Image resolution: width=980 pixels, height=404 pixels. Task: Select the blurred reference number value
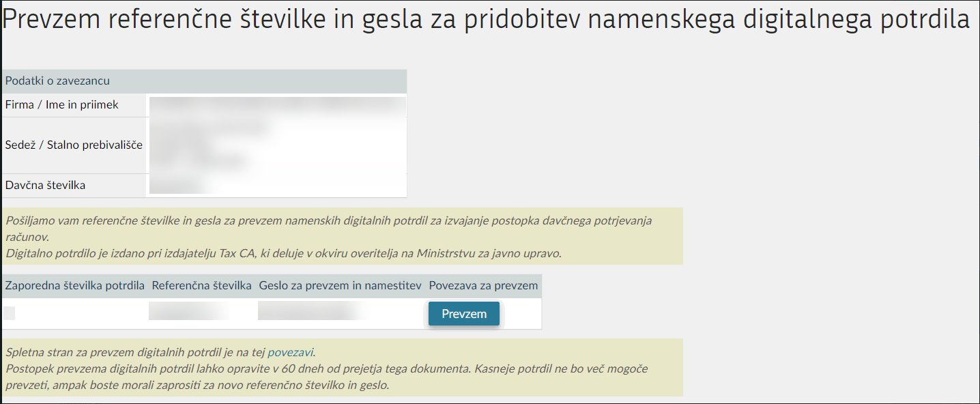click(188, 312)
